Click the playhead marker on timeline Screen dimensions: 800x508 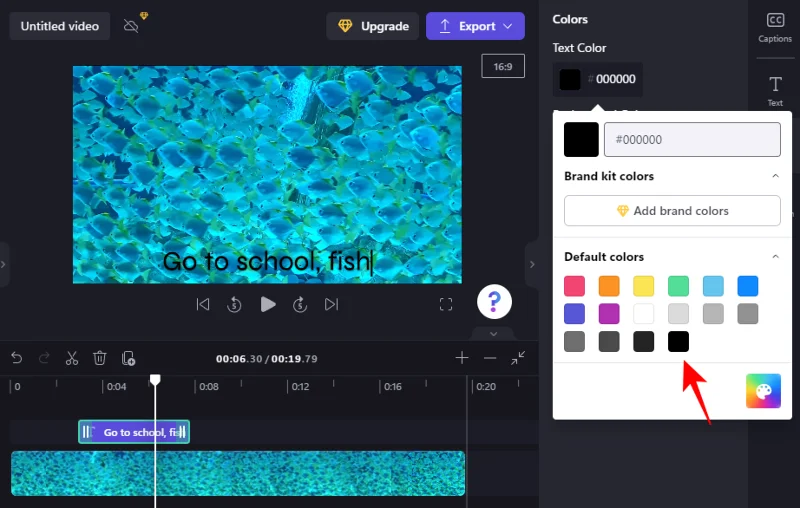155,380
